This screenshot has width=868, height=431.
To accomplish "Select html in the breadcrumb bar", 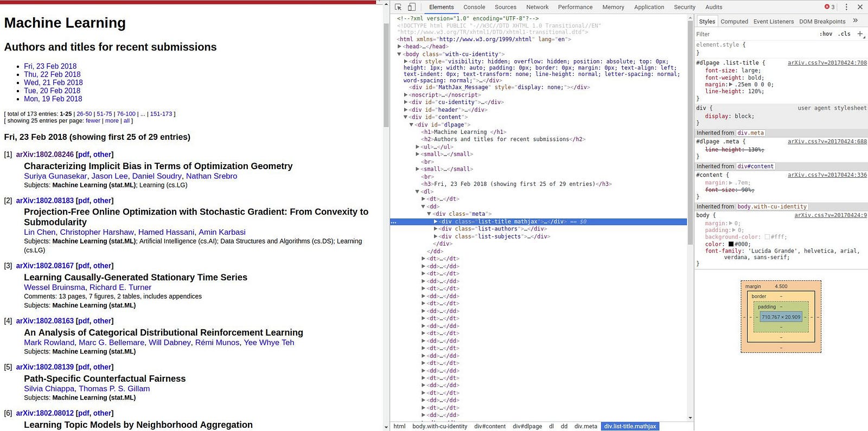I will point(399,426).
